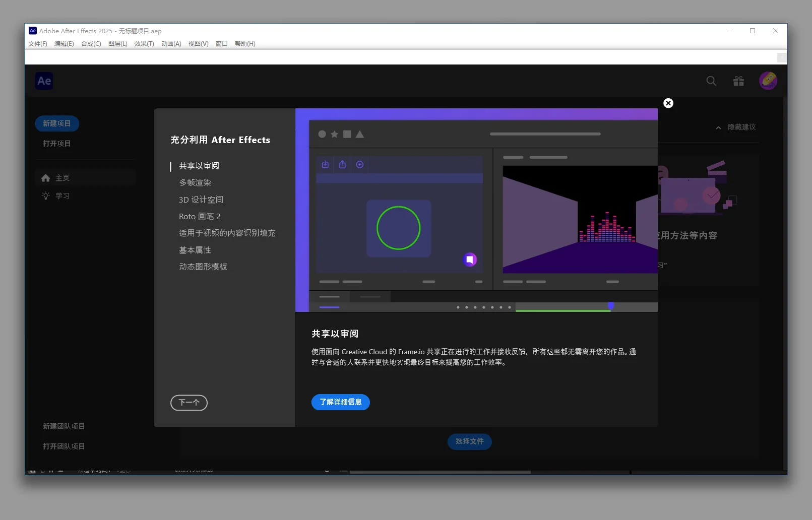Click the After Effects Ae logo
The width and height of the screenshot is (812, 520).
[44, 81]
